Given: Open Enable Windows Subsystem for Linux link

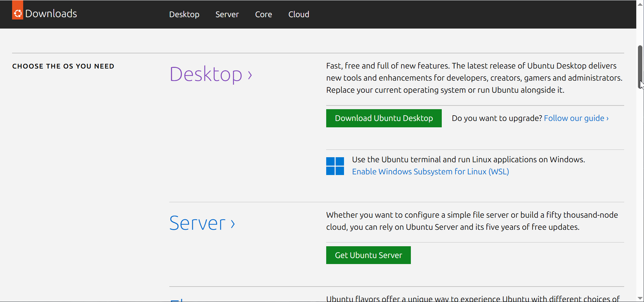Looking at the screenshot, I should 430,172.
